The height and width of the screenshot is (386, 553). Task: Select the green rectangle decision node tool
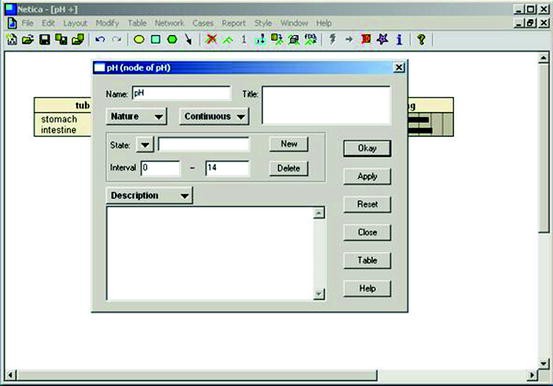click(156, 40)
